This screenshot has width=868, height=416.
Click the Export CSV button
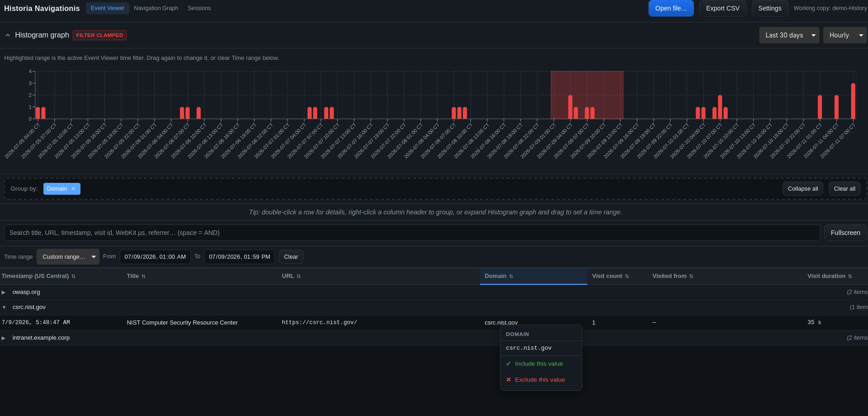(722, 8)
